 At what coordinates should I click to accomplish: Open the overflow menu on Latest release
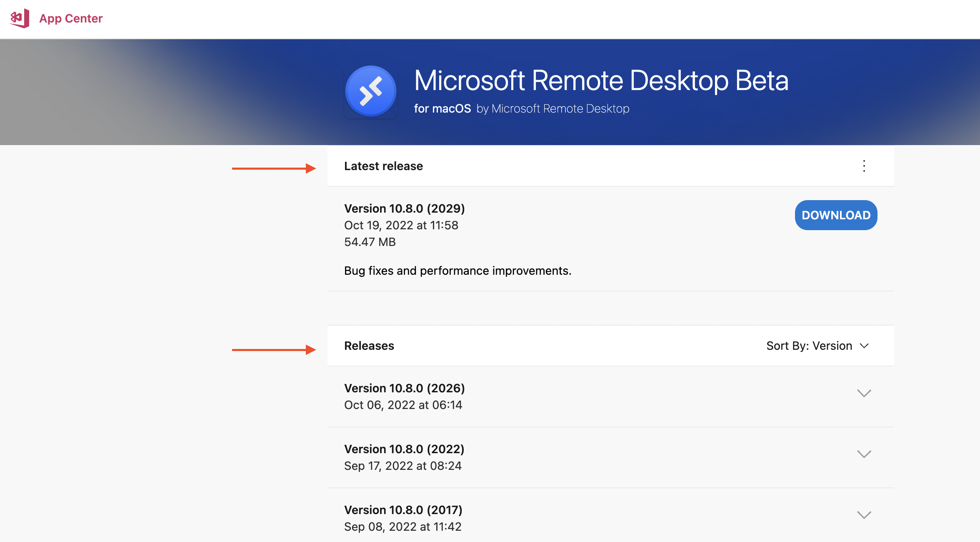[x=864, y=166]
